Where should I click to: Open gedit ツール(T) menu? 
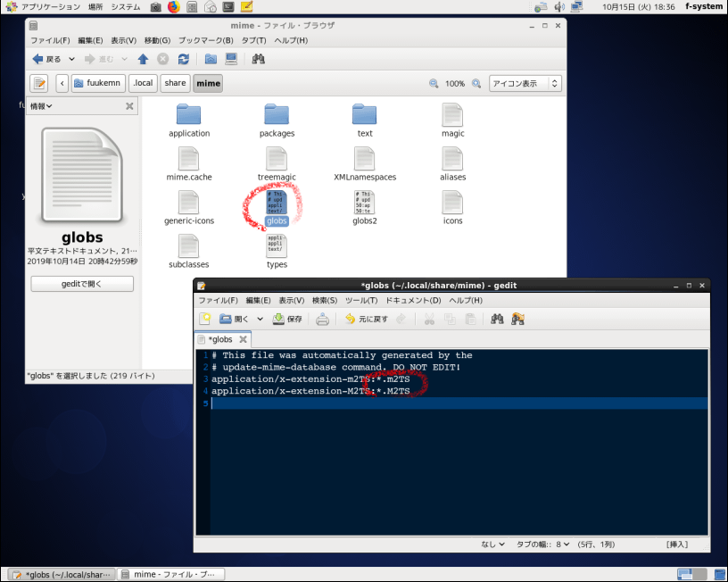click(x=361, y=301)
